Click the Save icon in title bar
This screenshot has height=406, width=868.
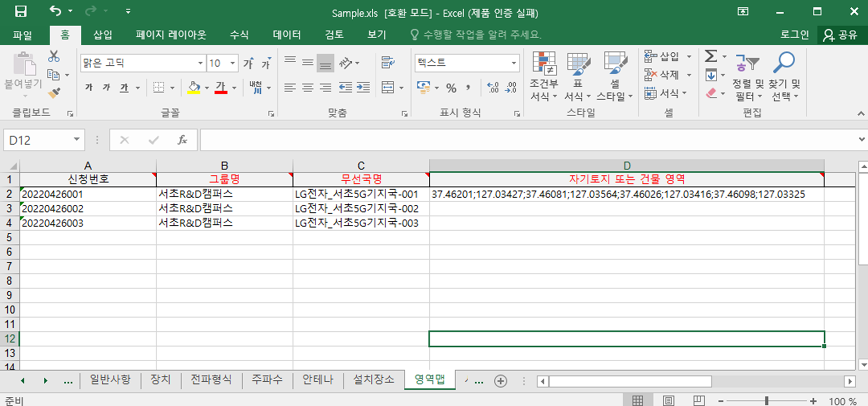point(21,11)
